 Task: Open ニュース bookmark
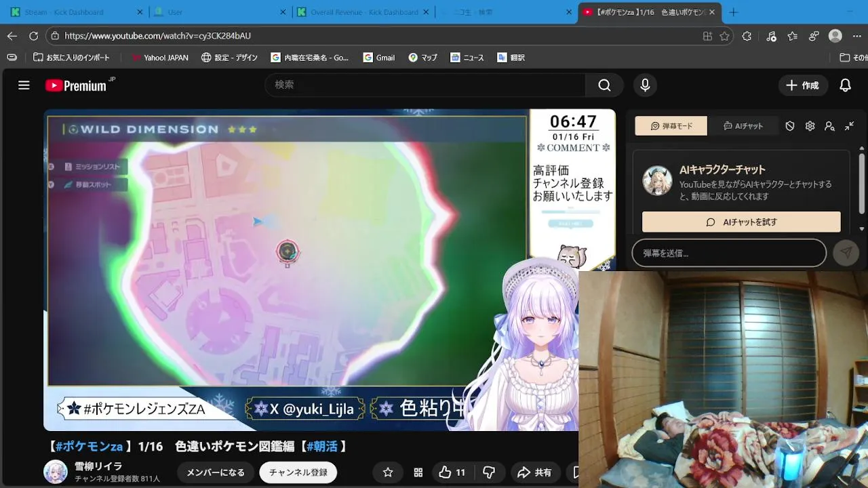[x=467, y=58]
